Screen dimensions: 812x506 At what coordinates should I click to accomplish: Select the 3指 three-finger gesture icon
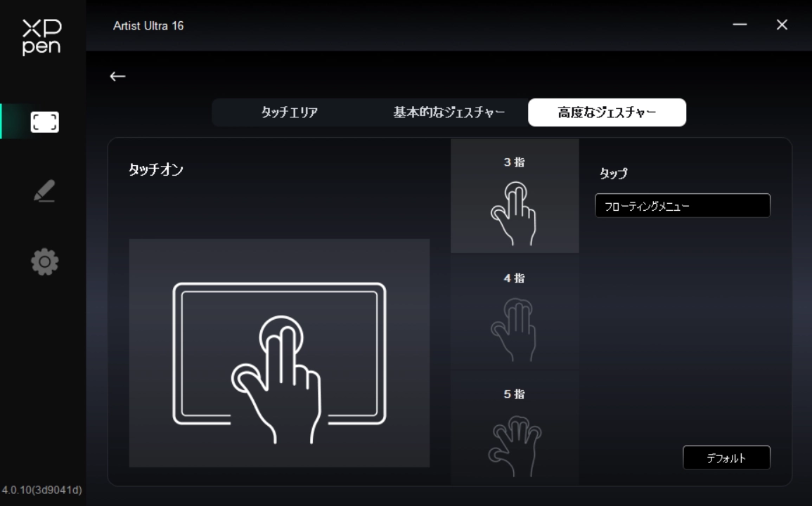point(515,203)
